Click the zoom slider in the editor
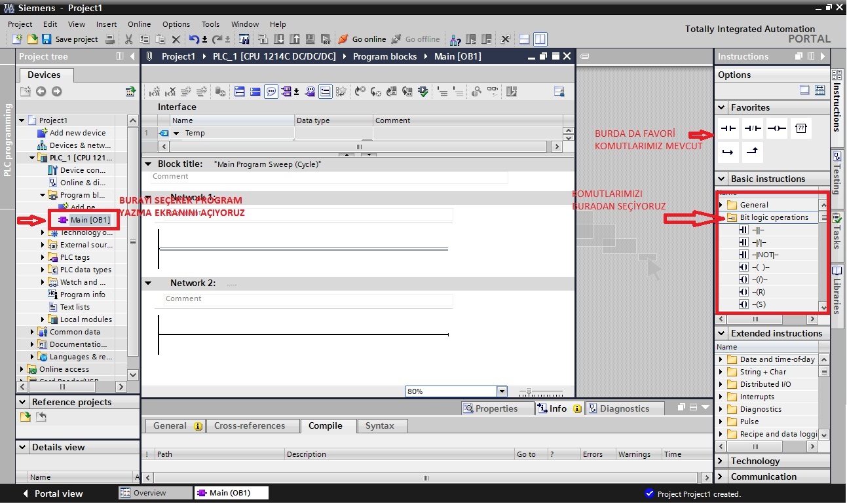This screenshot has height=504, width=847. [540, 391]
